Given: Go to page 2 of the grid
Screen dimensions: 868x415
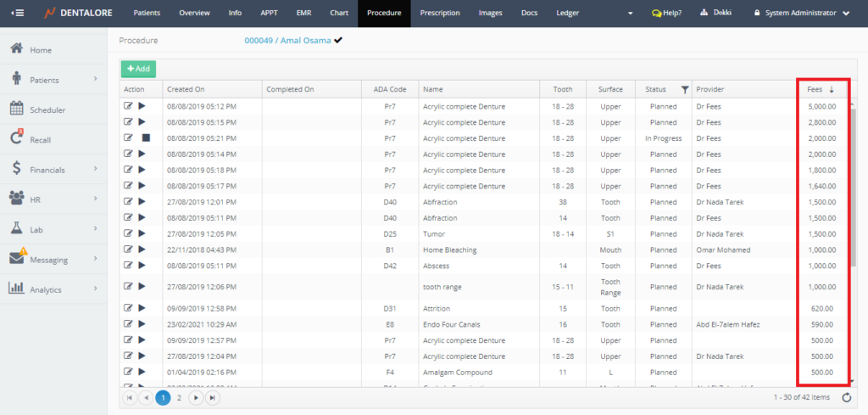Looking at the screenshot, I should [180, 397].
